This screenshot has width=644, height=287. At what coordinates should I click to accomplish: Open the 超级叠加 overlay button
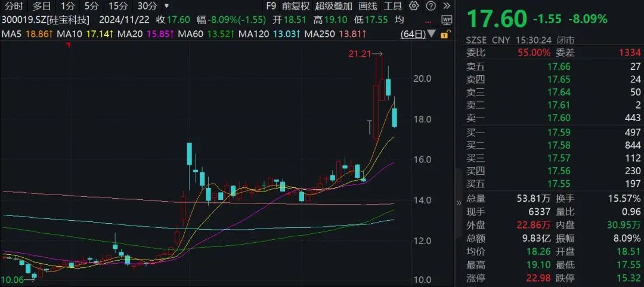(334, 6)
